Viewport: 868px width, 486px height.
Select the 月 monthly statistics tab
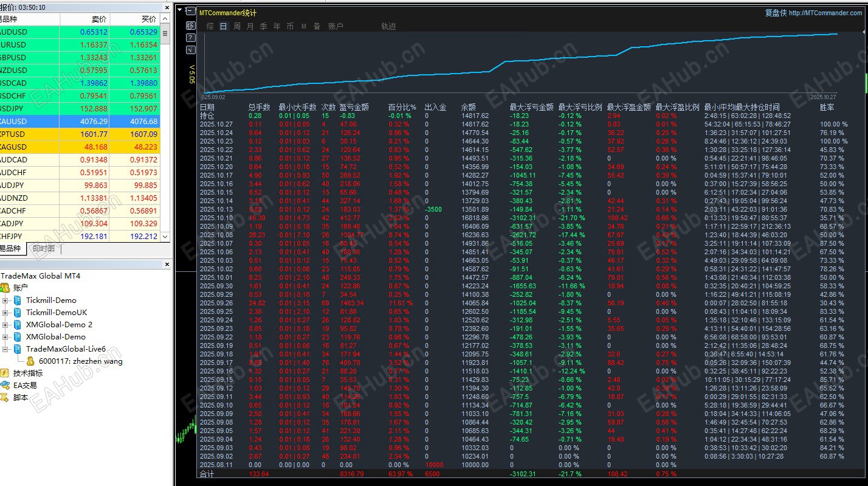pyautogui.click(x=250, y=26)
